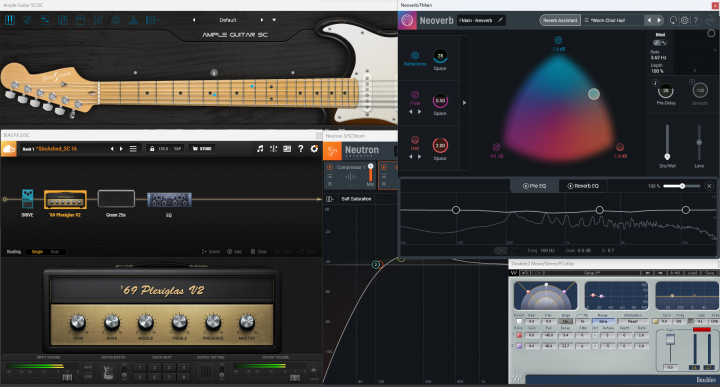720x387 pixels.
Task: Edit the Neoverb instance name pencil icon
Action: [500, 20]
